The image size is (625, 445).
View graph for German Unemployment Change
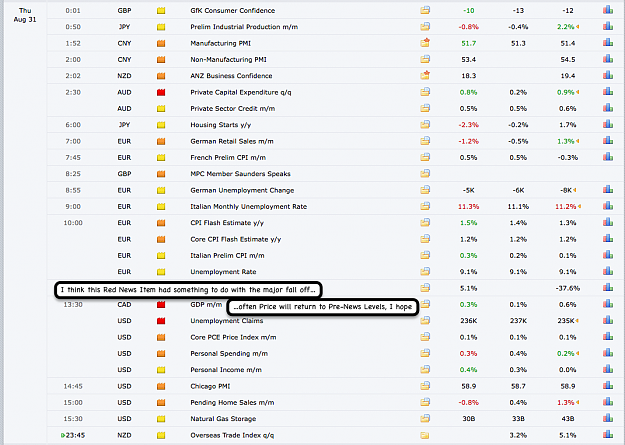608,190
